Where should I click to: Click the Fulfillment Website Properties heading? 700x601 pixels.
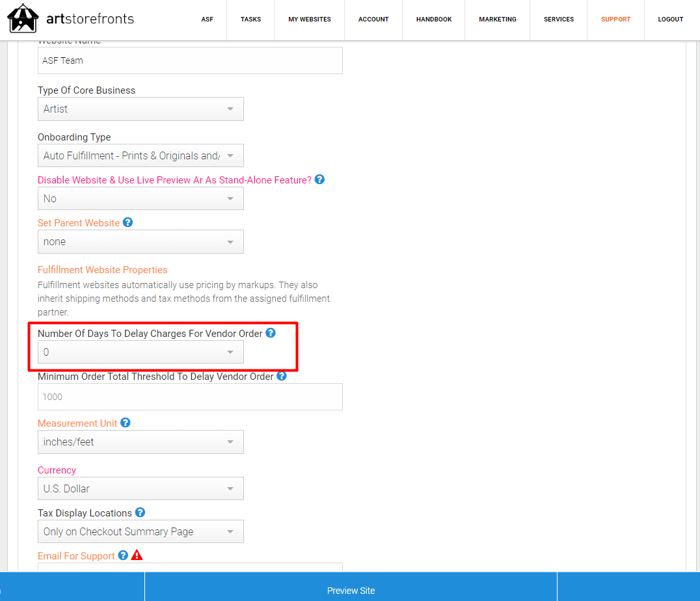[102, 270]
